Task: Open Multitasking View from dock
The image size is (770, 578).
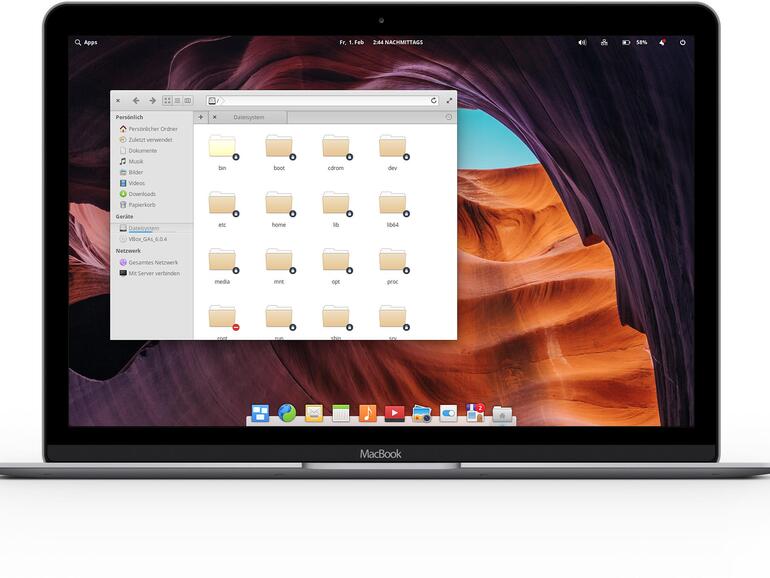Action: [x=260, y=413]
